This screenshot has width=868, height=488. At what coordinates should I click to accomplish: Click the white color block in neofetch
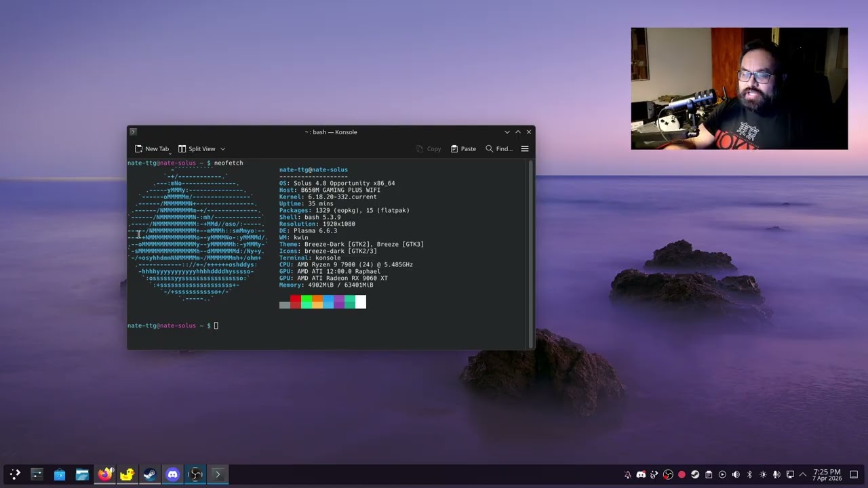click(x=360, y=302)
